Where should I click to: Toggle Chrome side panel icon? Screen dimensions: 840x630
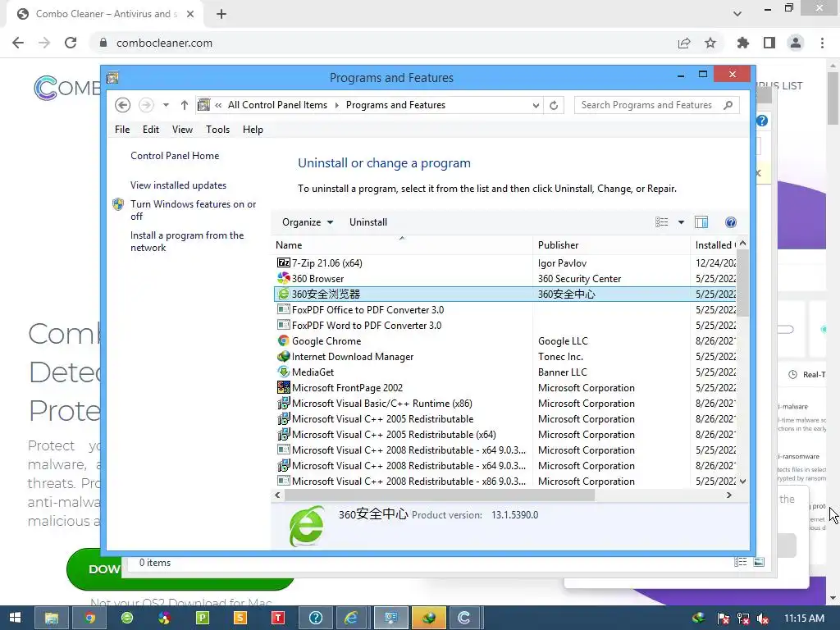click(x=769, y=43)
